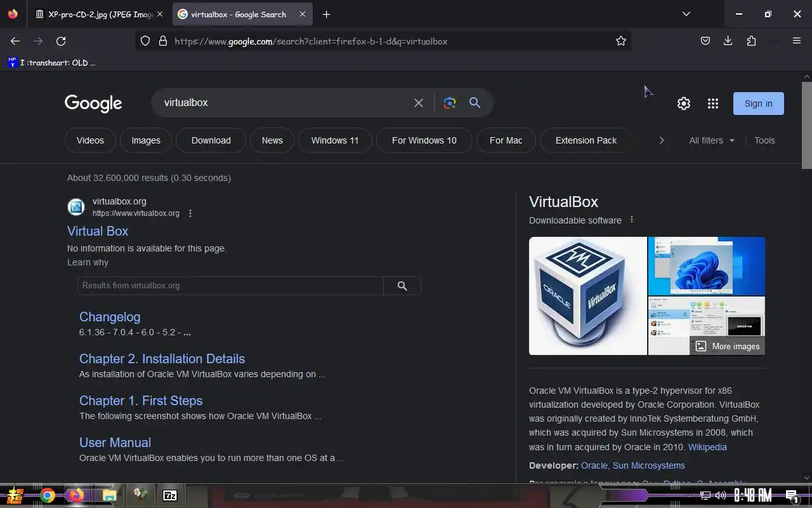812x508 pixels.
Task: Select the Images filter chip
Action: [146, 140]
